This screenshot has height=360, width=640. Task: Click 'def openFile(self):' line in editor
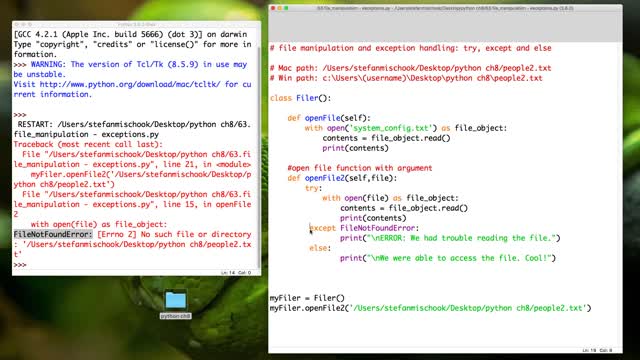329,118
